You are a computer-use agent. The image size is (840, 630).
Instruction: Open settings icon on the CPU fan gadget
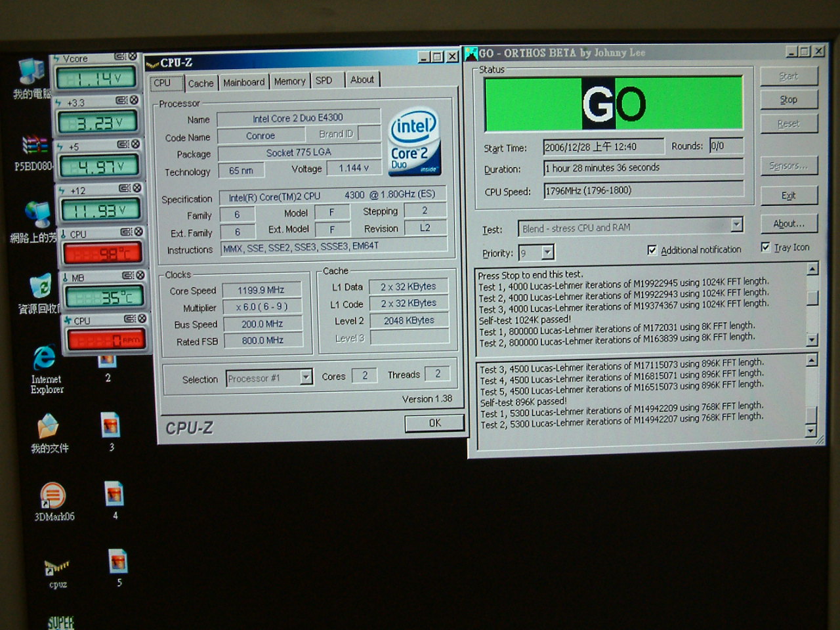tap(129, 319)
